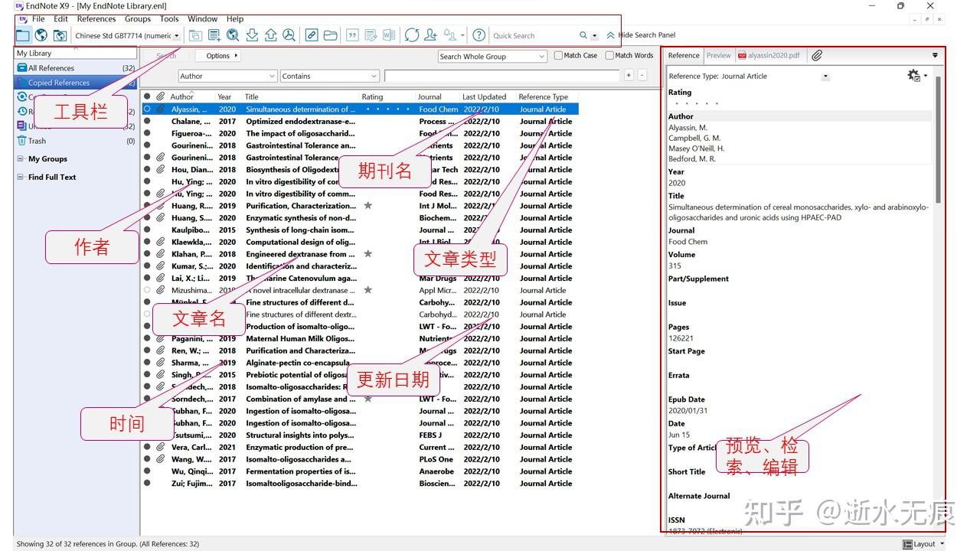Open the Contains comparison dropdown

[x=329, y=76]
